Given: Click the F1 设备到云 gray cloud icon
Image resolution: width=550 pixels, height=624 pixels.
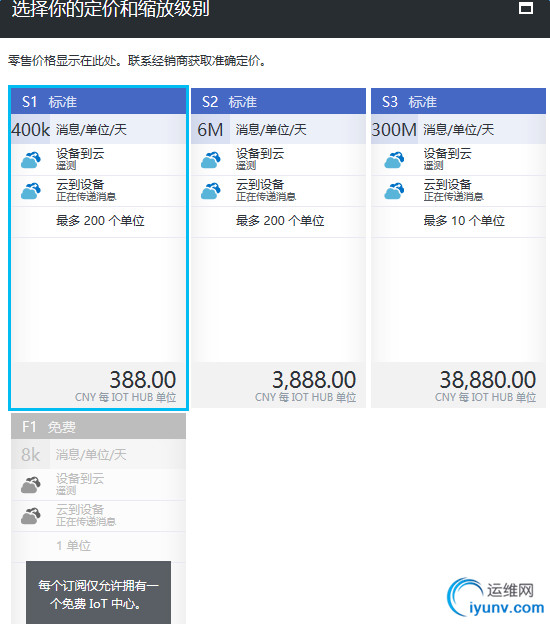Looking at the screenshot, I should [31, 485].
